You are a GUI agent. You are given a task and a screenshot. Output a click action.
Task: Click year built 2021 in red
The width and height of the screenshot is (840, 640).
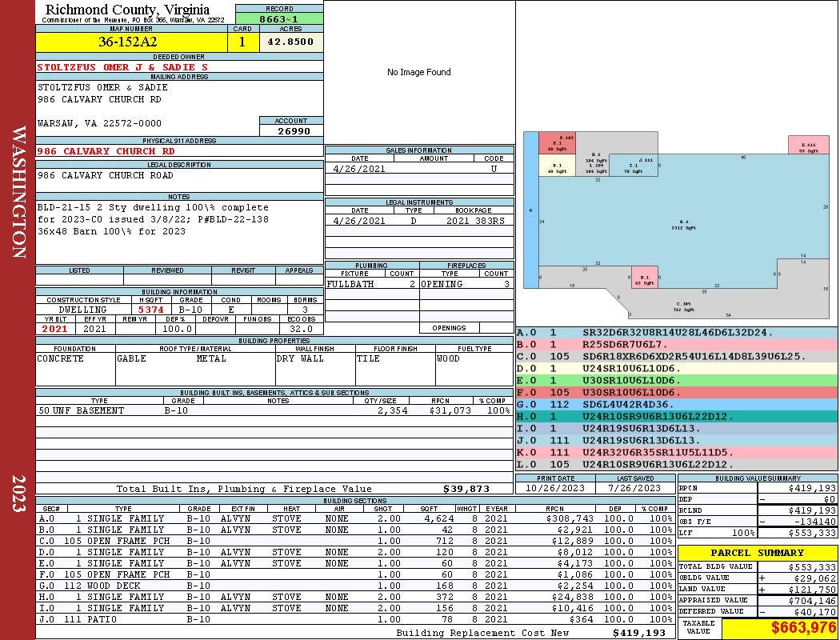pyautogui.click(x=54, y=329)
